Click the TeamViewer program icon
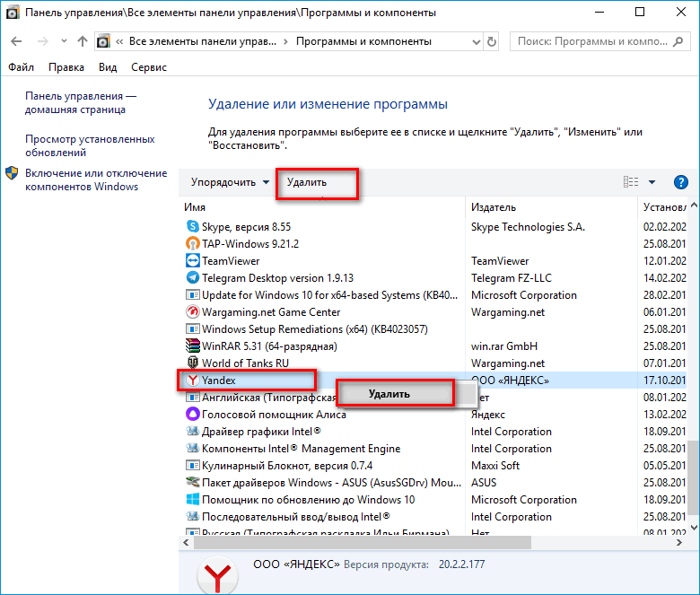Viewport: 700px width, 595px height. point(192,261)
